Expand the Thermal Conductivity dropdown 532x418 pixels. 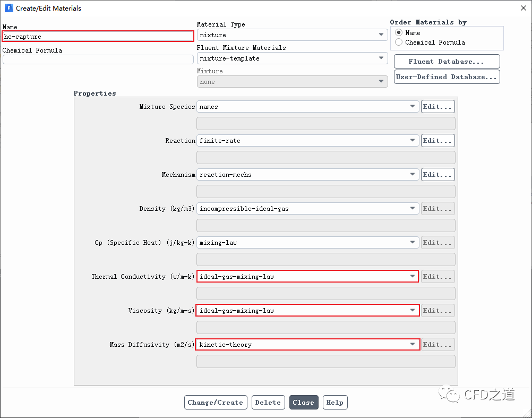[x=307, y=277]
